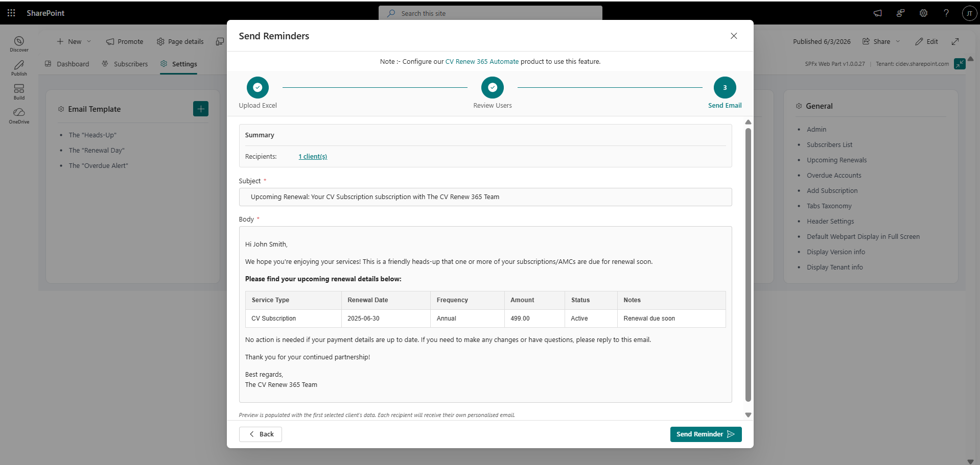Open the Help question mark icon
Image resolution: width=980 pixels, height=465 pixels.
[x=946, y=13]
